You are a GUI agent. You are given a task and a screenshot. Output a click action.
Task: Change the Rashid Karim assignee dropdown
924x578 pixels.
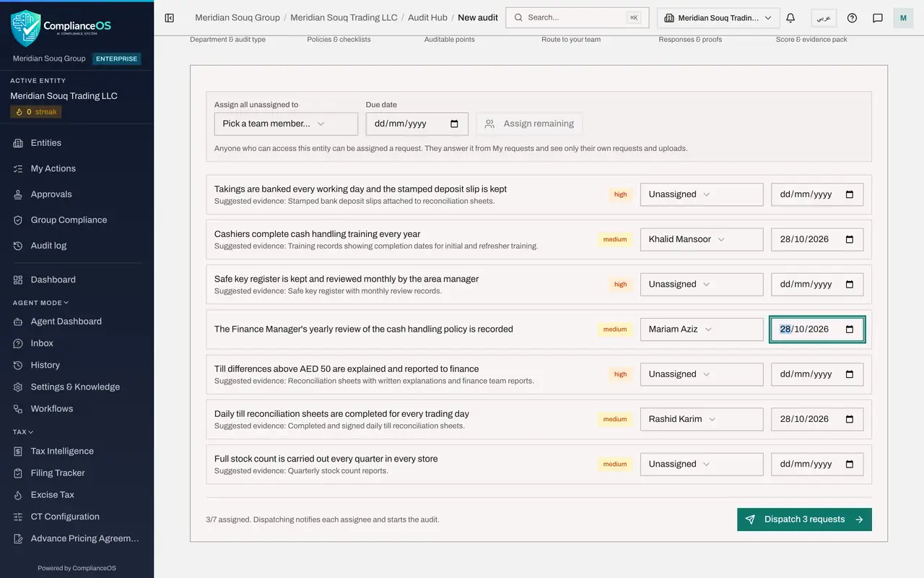click(702, 419)
